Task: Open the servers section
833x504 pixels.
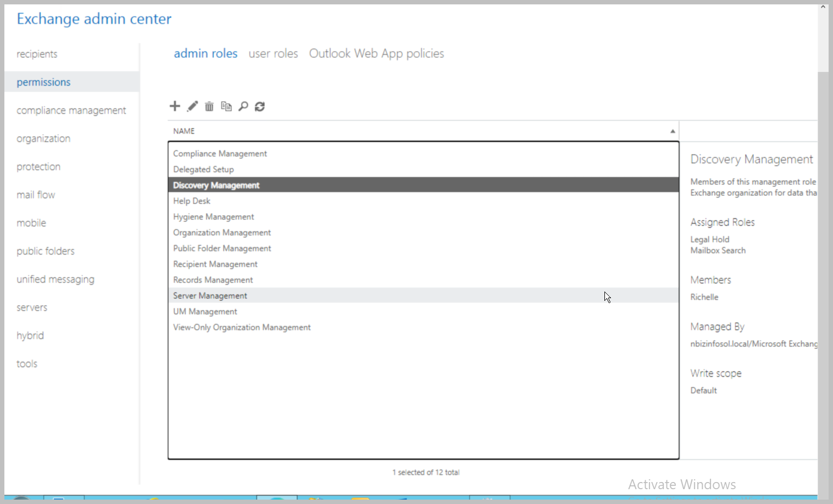Action: [32, 307]
